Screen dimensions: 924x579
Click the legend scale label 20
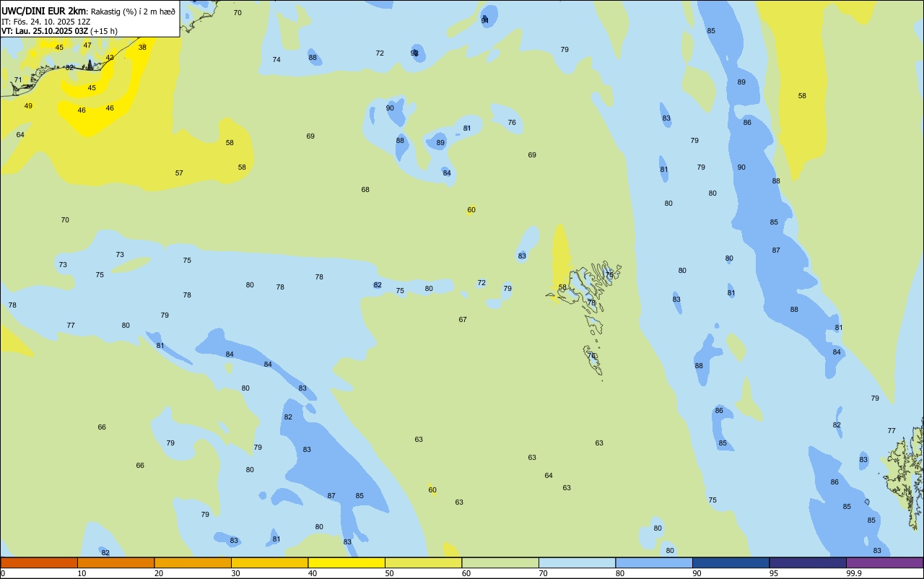(159, 573)
